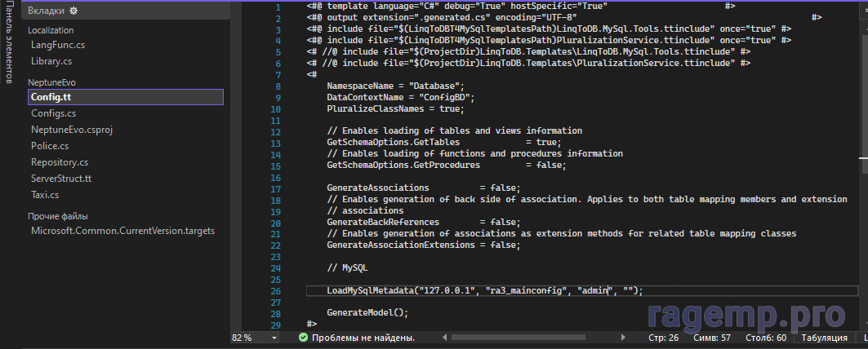Open Repository.cs from the tab list
This screenshot has height=349, width=868.
pyautogui.click(x=60, y=162)
